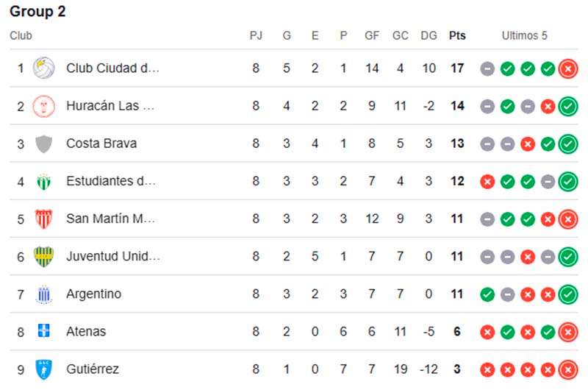Image resolution: width=588 pixels, height=390 pixels.
Task: Open the Gutiérrez team link
Action: pos(93,369)
